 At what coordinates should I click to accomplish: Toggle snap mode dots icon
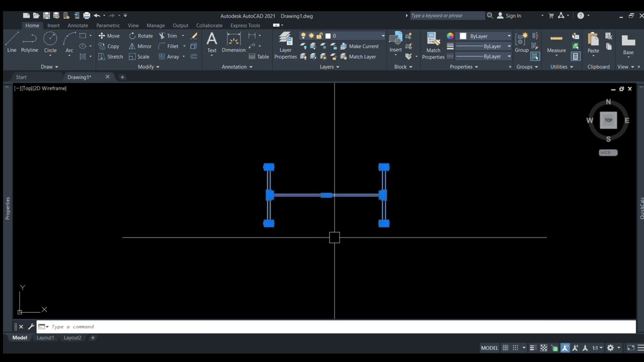click(x=515, y=348)
